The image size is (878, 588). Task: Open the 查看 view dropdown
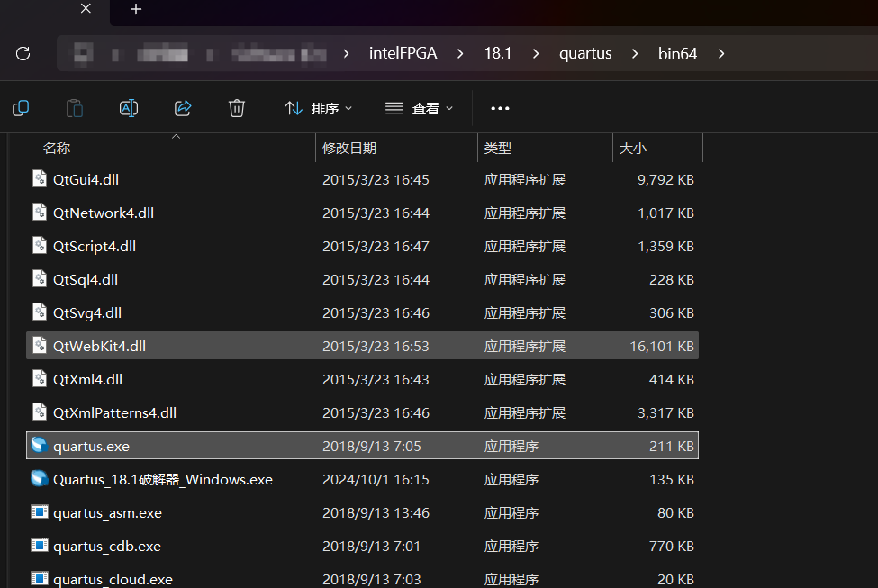point(419,108)
